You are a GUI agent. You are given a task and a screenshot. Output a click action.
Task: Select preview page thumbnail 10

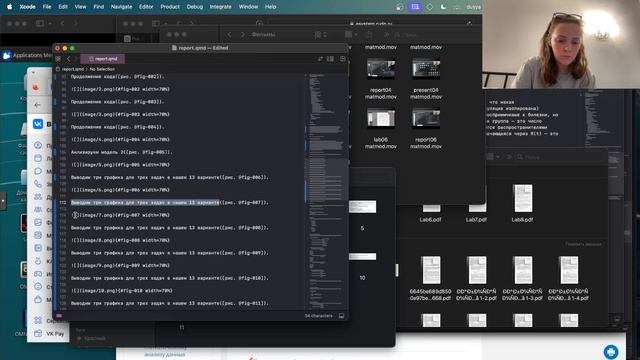(362, 256)
